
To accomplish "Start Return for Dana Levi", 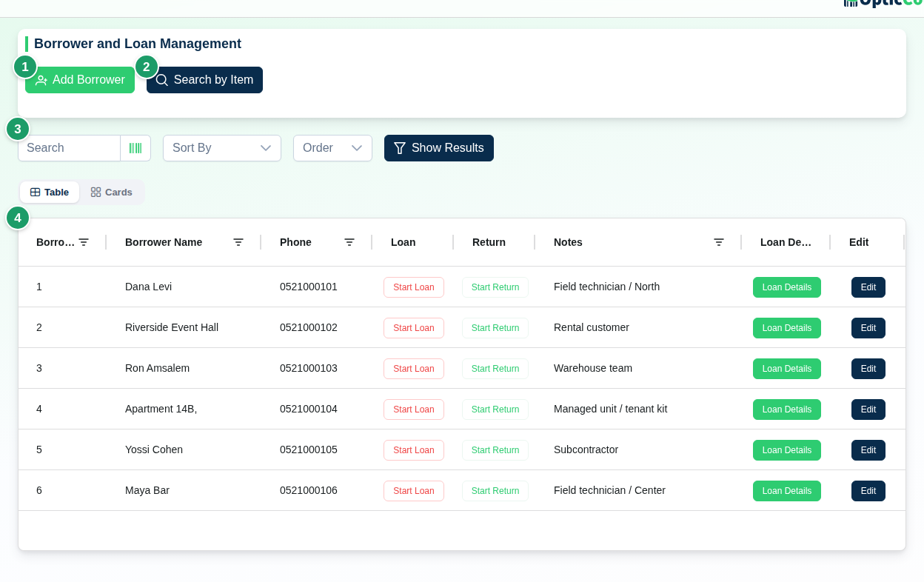I will (495, 287).
